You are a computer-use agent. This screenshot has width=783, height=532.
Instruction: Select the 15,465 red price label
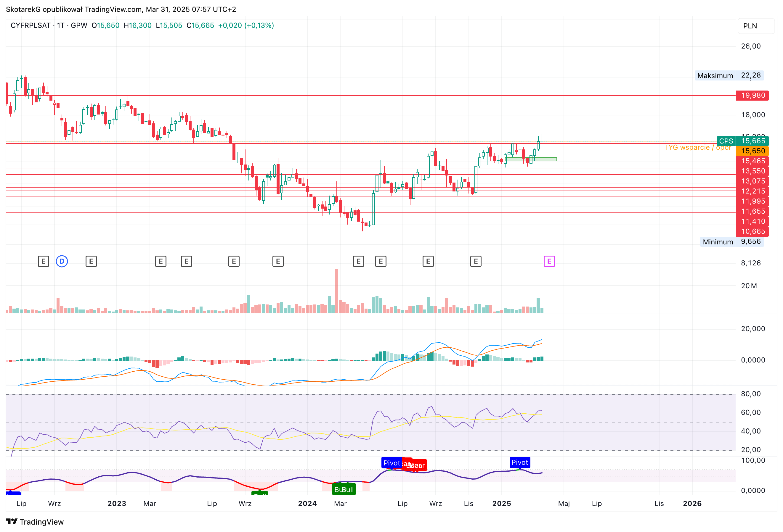[753, 161]
